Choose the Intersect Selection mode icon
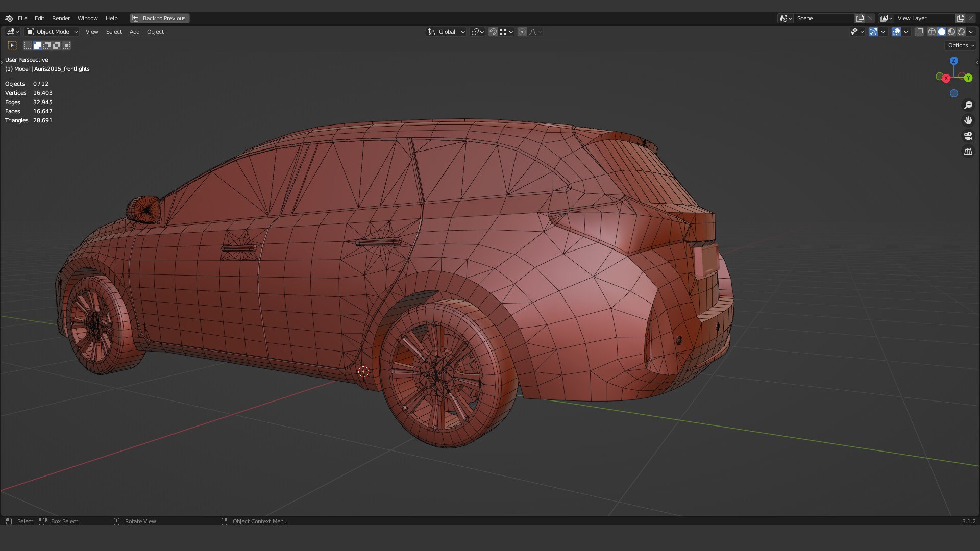The image size is (980, 551). [x=66, y=45]
